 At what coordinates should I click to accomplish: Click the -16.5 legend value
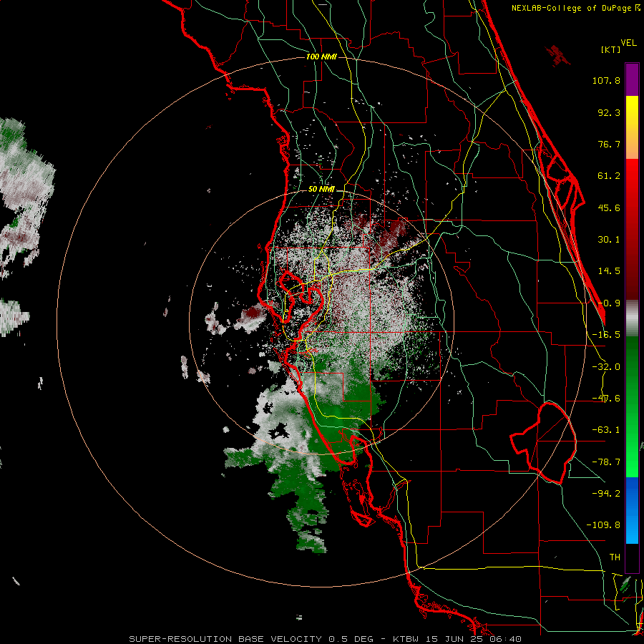[x=606, y=335]
